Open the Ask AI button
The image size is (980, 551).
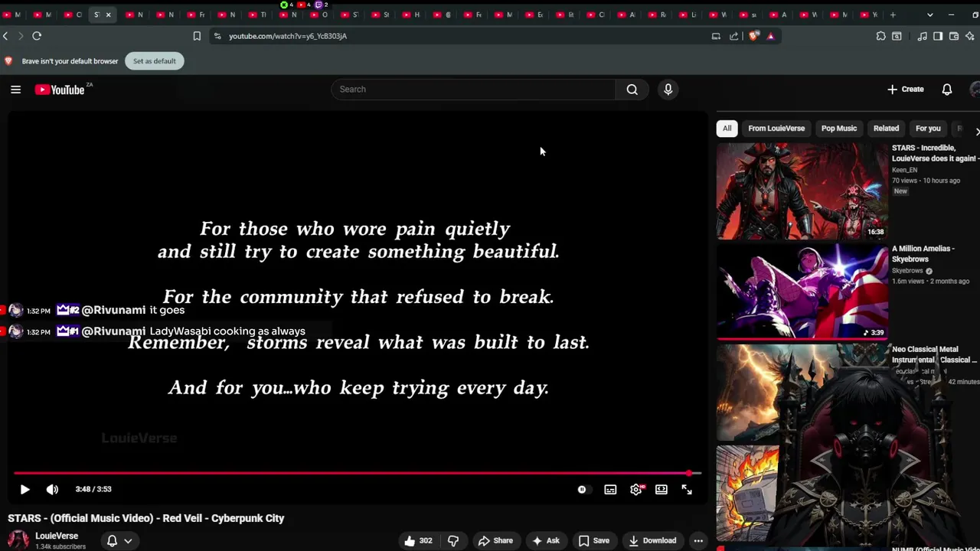(545, 540)
